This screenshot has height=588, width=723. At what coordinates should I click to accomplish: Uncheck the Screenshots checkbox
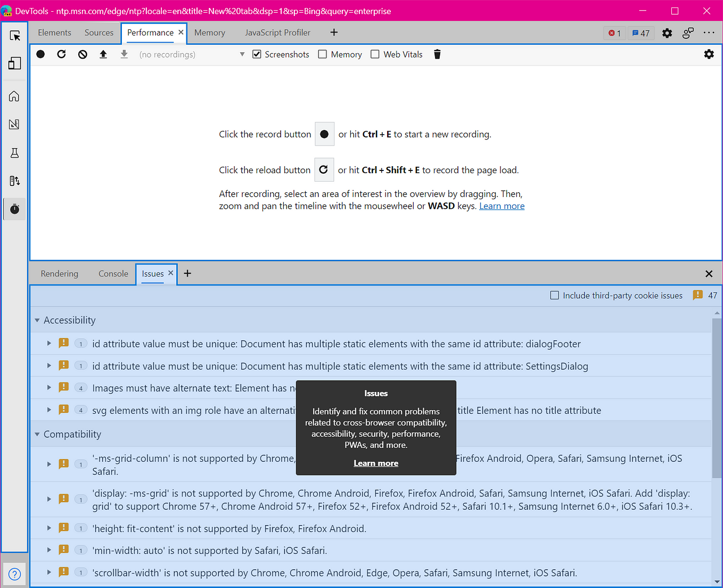pyautogui.click(x=257, y=54)
